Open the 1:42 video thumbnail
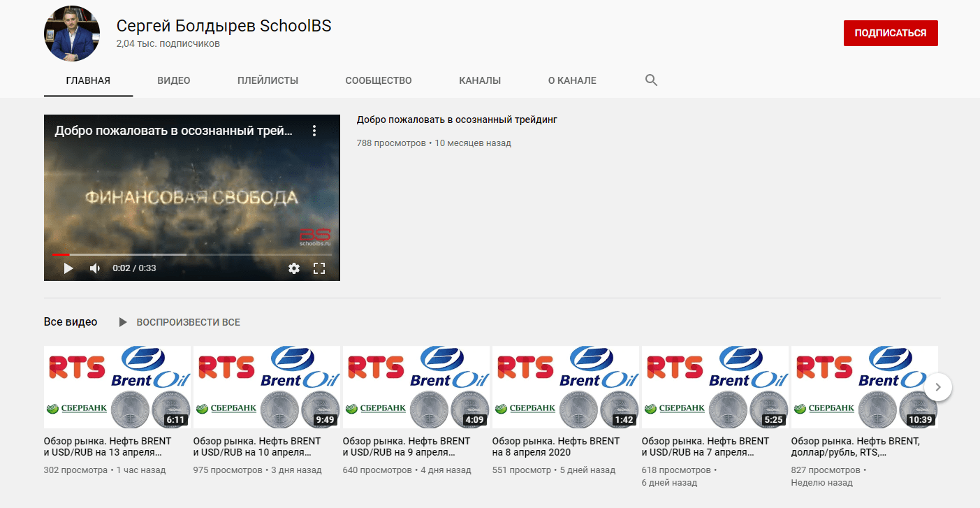The height and width of the screenshot is (508, 980). pyautogui.click(x=566, y=387)
